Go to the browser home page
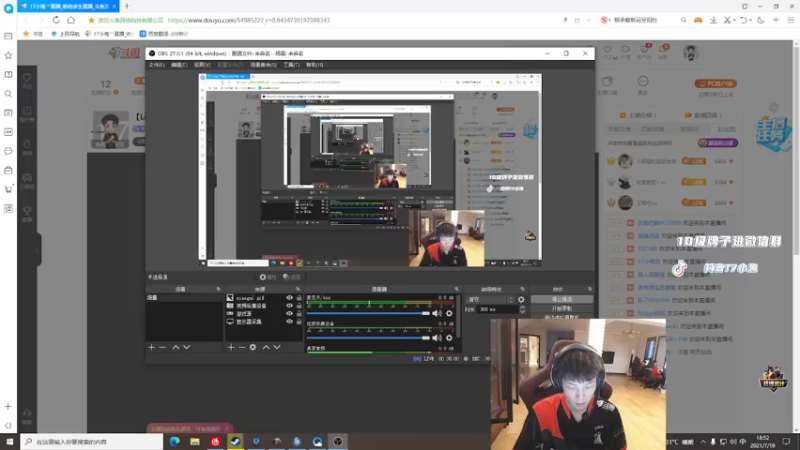This screenshot has height=450, width=800. point(71,20)
